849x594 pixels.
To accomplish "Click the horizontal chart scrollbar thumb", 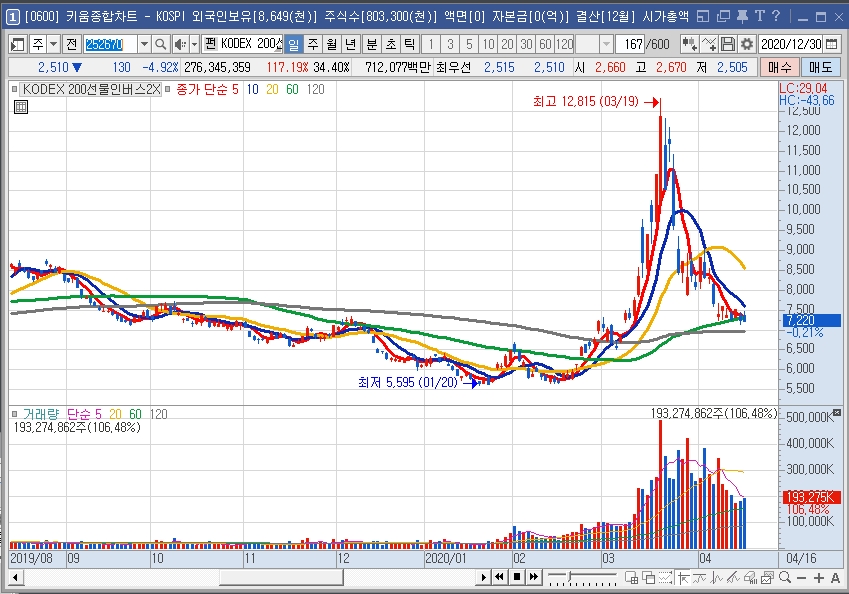I will (281, 578).
